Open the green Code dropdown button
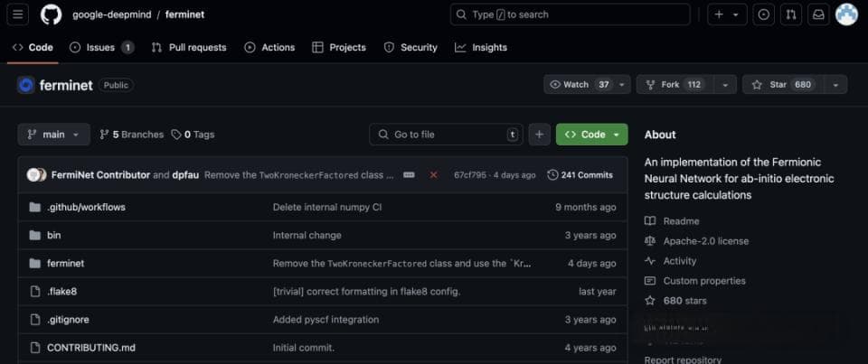Image resolution: width=868 pixels, height=364 pixels. tap(591, 135)
